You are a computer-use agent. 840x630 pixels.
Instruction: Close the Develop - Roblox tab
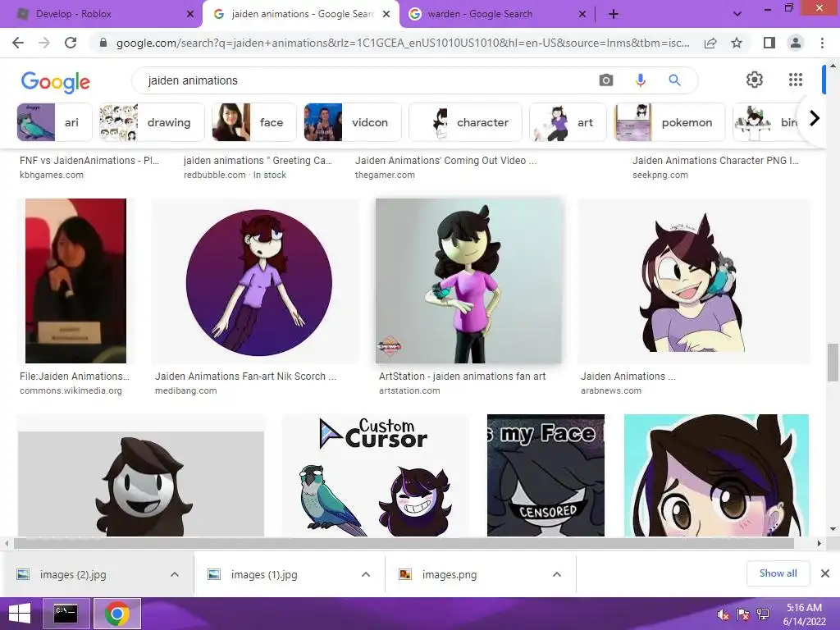coord(189,14)
